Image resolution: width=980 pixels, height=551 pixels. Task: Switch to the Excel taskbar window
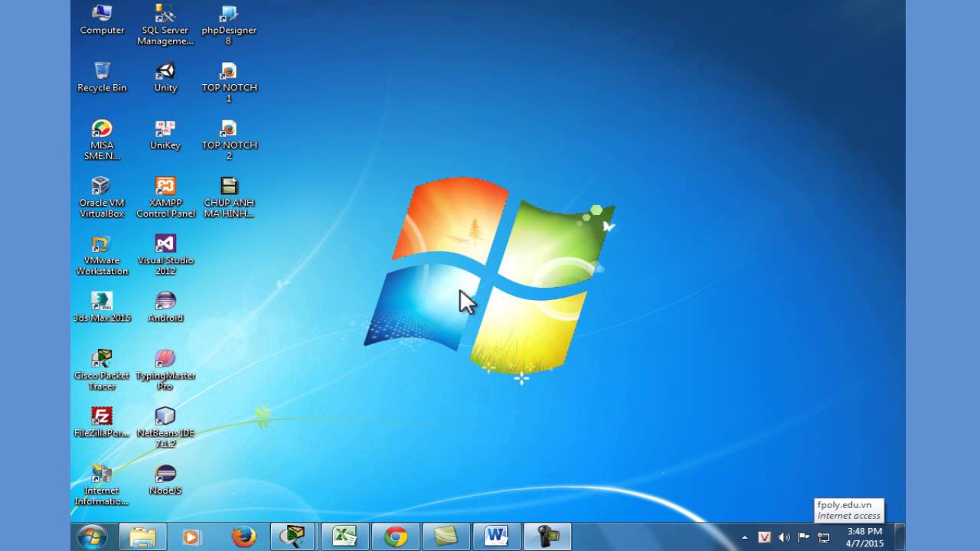[344, 537]
